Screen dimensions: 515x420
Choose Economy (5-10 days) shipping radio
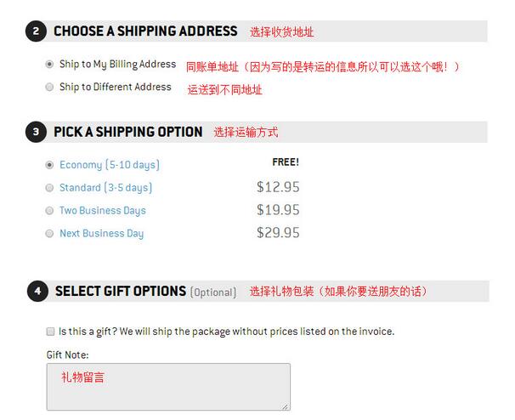click(49, 165)
